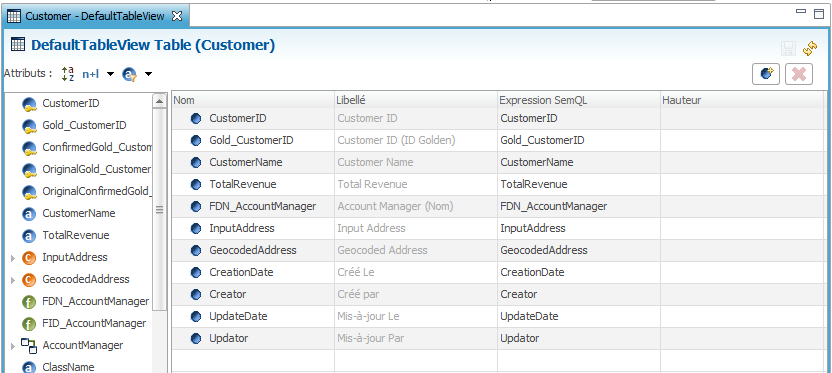Click FID_AccountManager green icon in tree
The height and width of the screenshot is (373, 832).
coord(29,324)
